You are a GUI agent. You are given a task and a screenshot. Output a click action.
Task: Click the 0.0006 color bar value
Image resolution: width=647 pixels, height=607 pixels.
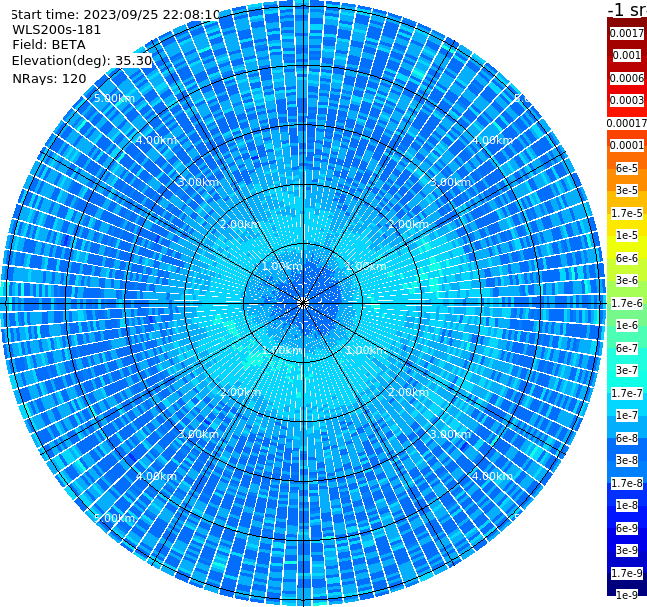point(627,78)
